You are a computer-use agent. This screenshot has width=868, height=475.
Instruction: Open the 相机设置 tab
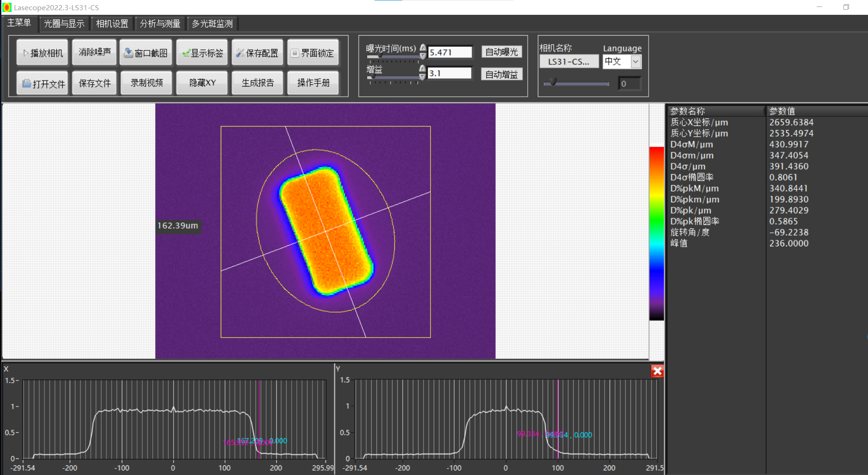(112, 24)
